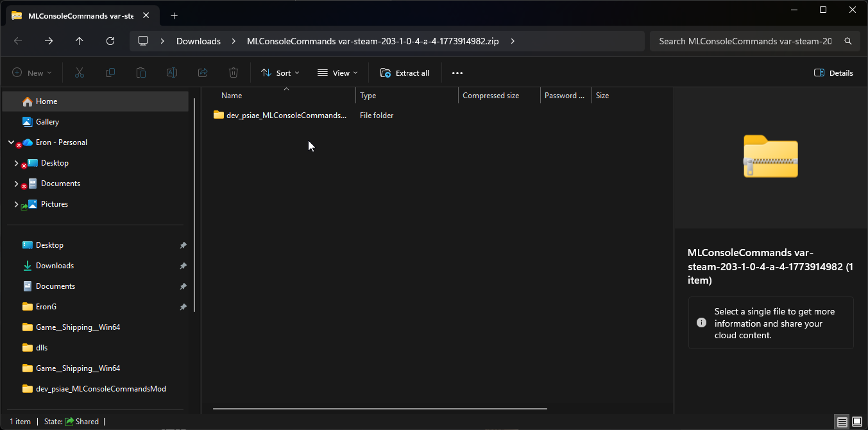868x430 pixels.
Task: Toggle the Details pane
Action: click(x=833, y=73)
